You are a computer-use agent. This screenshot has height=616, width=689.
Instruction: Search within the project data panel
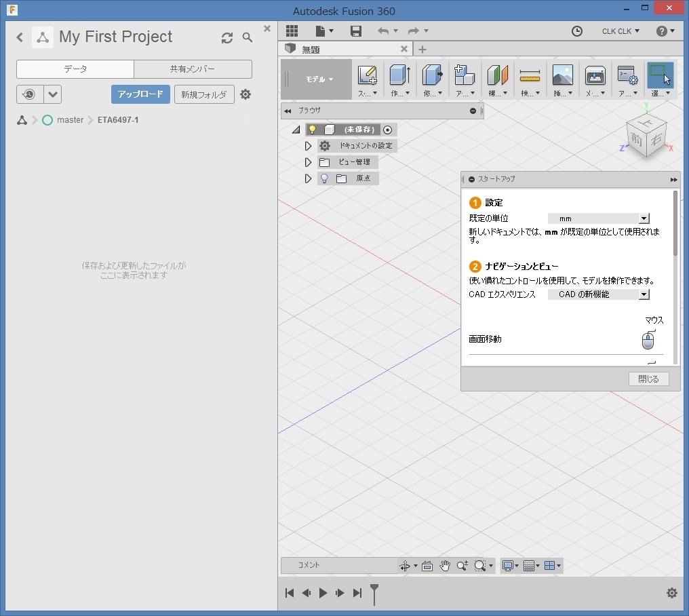click(248, 37)
